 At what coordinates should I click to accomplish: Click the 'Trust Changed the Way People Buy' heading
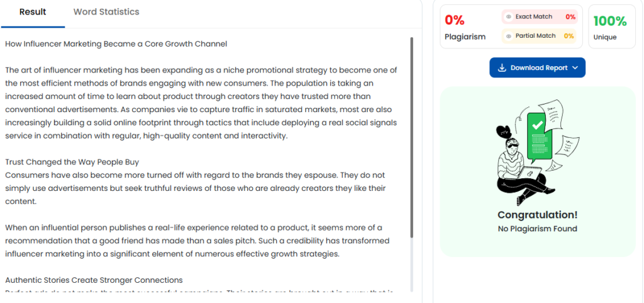72,162
